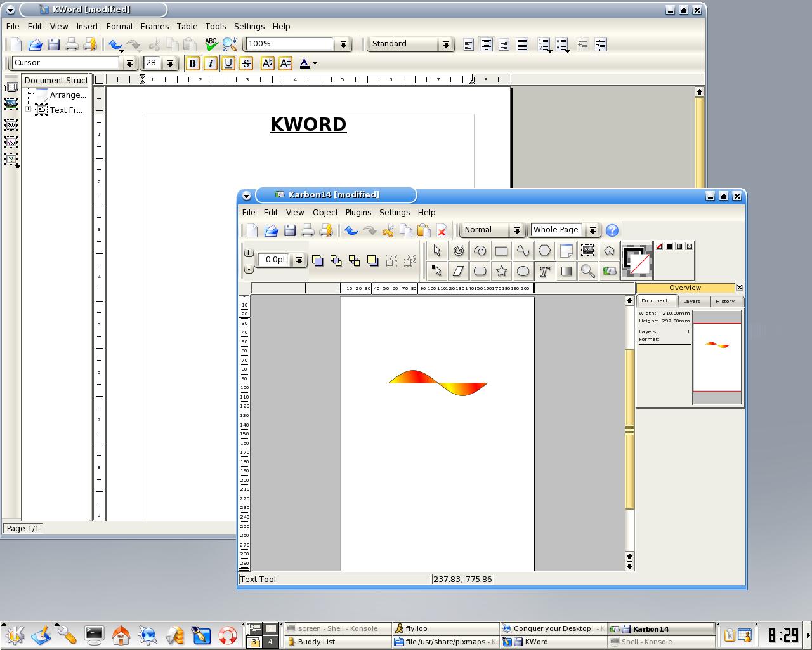Viewport: 812px width, 650px height.
Task: Open the KWord zoom 100% dropdown
Action: pyautogui.click(x=343, y=44)
